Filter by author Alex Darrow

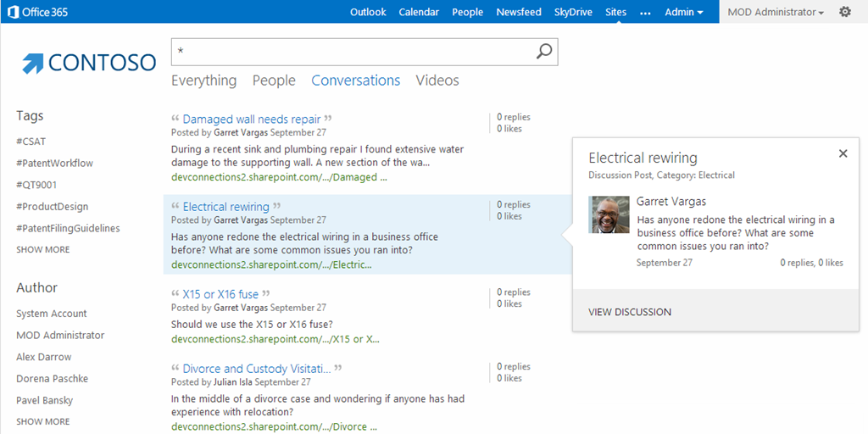[x=44, y=357]
